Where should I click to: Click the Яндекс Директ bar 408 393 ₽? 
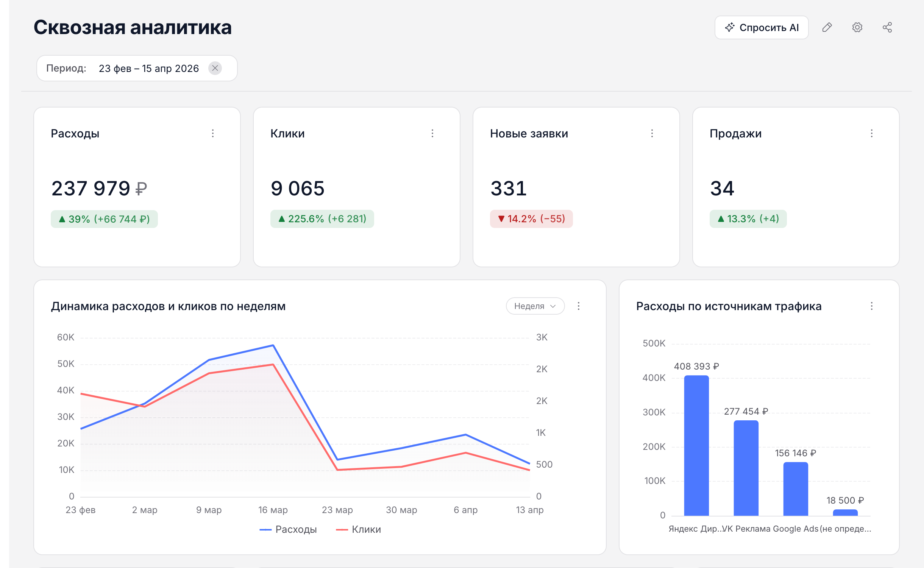(x=696, y=445)
